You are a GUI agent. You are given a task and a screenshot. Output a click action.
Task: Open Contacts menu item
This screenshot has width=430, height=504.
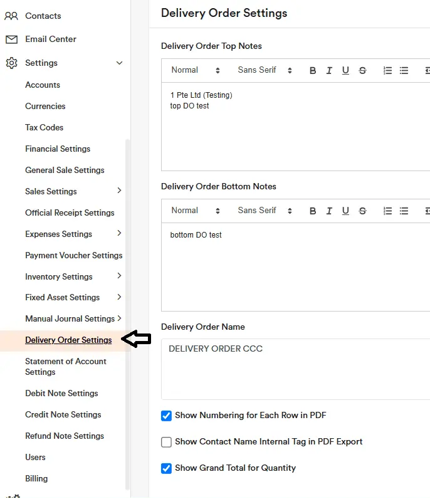click(x=43, y=16)
